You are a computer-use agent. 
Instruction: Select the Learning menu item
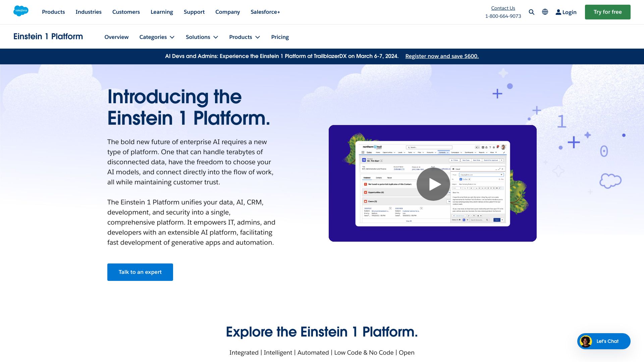tap(162, 12)
